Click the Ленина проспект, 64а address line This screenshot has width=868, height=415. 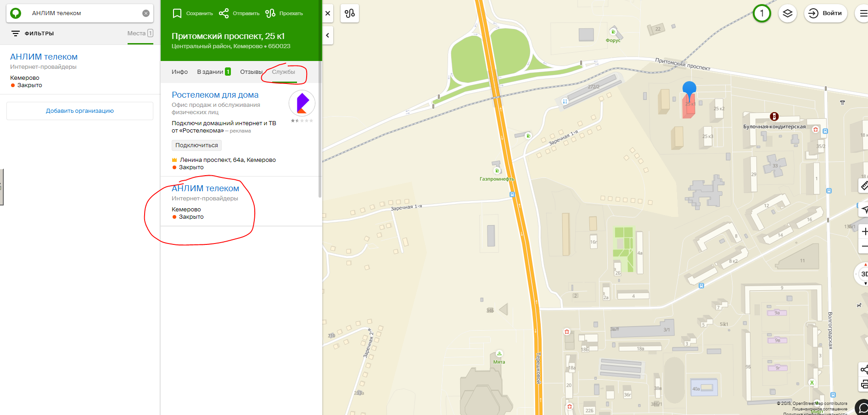tap(228, 160)
